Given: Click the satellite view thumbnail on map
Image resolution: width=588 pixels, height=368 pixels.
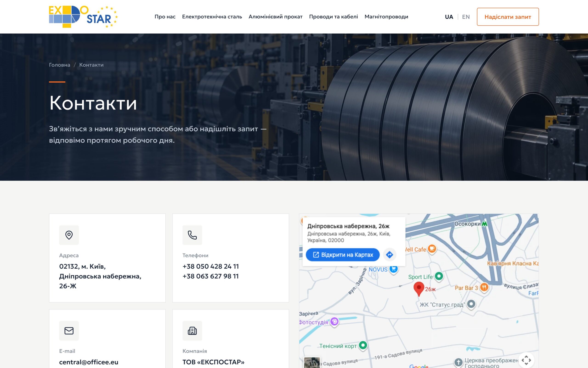Looking at the screenshot, I should click(312, 362).
